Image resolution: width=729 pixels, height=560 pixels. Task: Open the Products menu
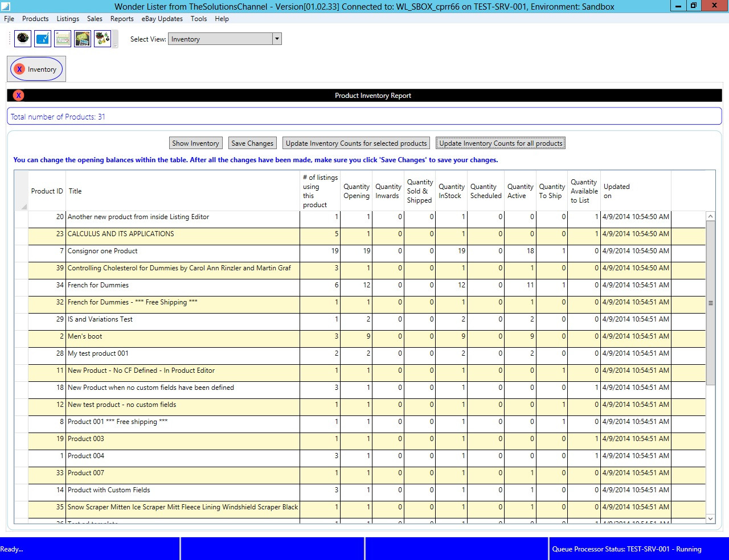point(35,19)
